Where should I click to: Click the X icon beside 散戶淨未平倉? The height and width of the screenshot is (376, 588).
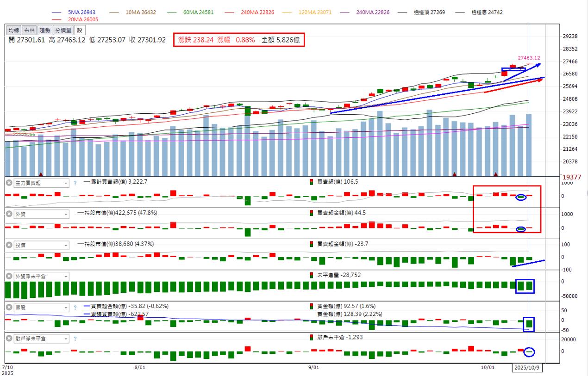9,339
